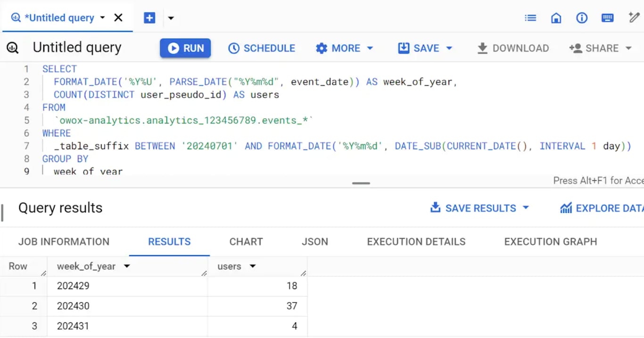
Task: Click the SAVE button
Action: click(x=419, y=48)
